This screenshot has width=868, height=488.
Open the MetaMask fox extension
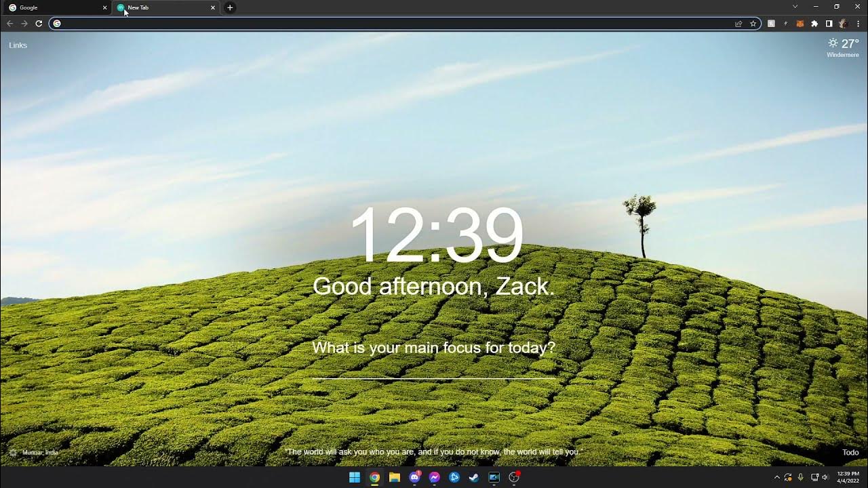point(800,23)
